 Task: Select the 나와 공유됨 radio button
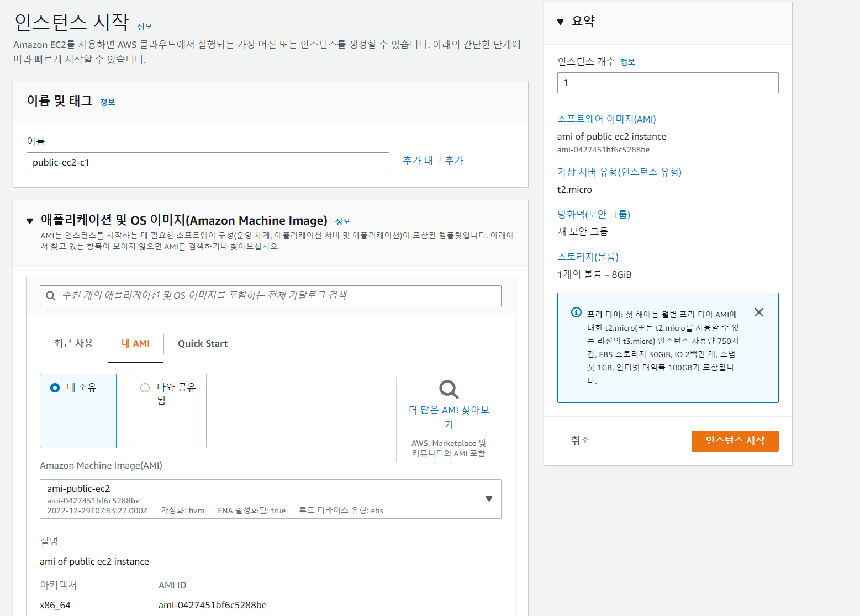[x=145, y=387]
